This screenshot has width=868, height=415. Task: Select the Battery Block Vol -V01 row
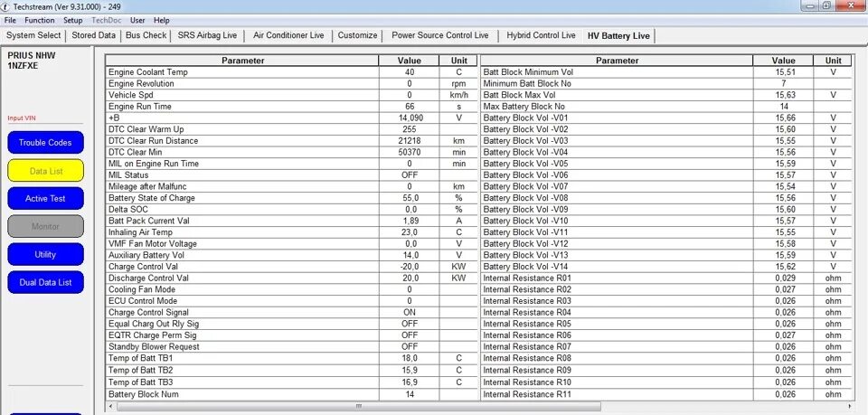click(x=666, y=118)
